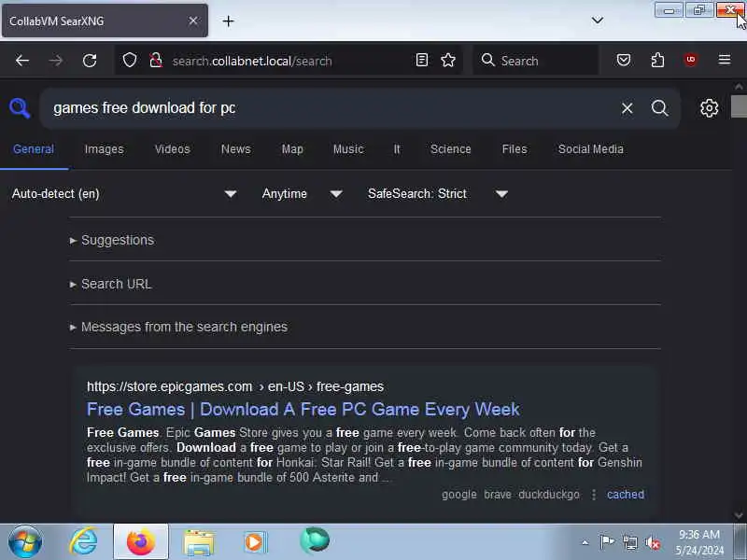Click the scrollbar down arrow

coord(739,515)
